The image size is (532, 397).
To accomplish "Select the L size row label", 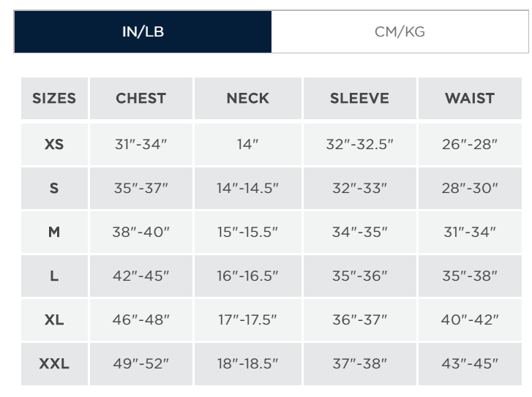I will click(54, 276).
